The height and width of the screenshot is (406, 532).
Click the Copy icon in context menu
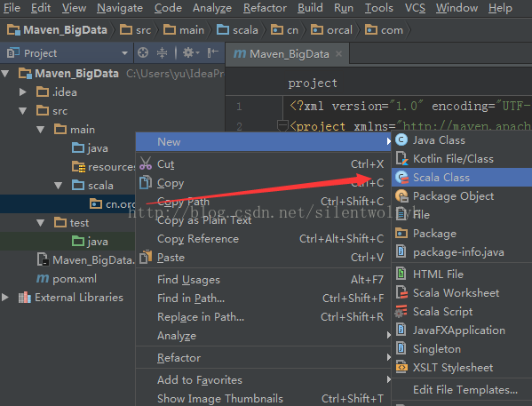click(x=146, y=182)
